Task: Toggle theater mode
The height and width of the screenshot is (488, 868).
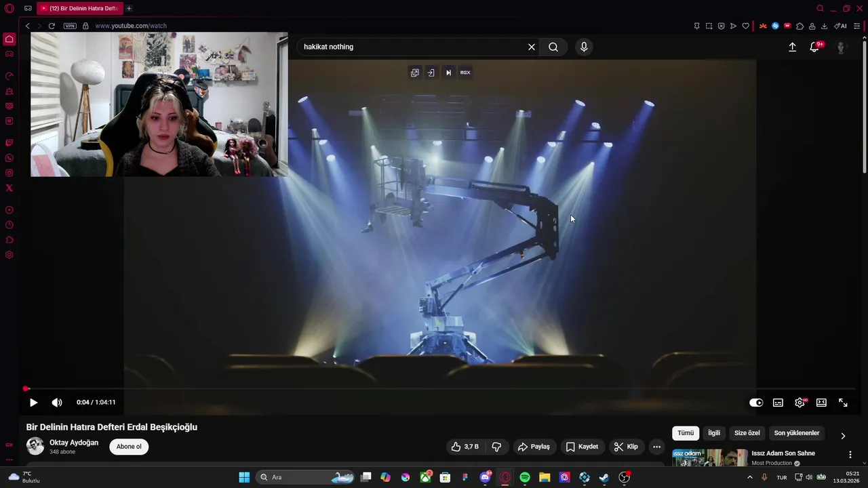Action: click(821, 403)
